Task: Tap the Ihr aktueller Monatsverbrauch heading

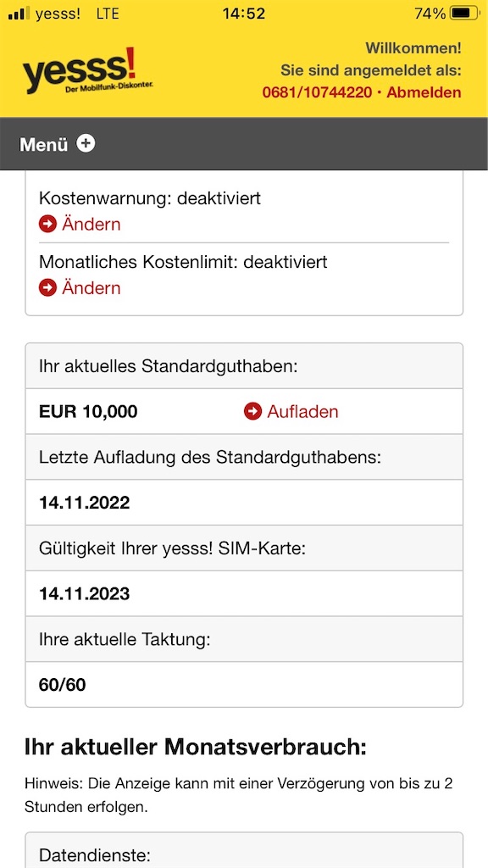Action: (x=196, y=747)
